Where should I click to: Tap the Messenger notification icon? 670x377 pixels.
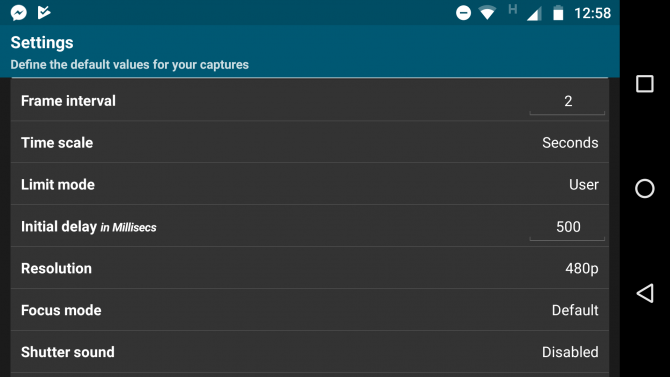[x=19, y=13]
